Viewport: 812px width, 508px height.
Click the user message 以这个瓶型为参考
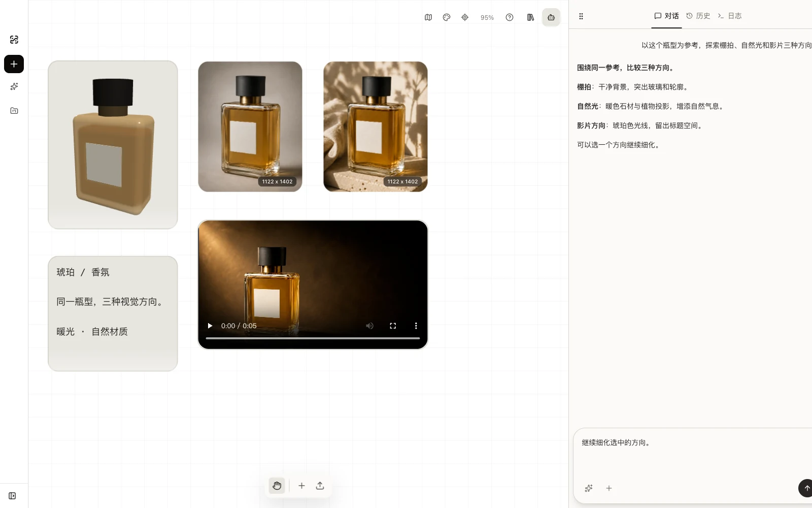[727, 45]
